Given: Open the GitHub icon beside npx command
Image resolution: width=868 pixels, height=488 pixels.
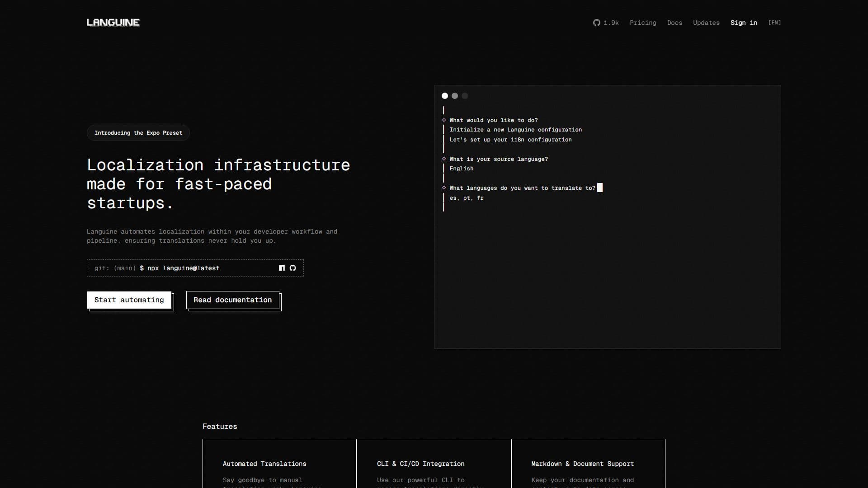Looking at the screenshot, I should 292,268.
